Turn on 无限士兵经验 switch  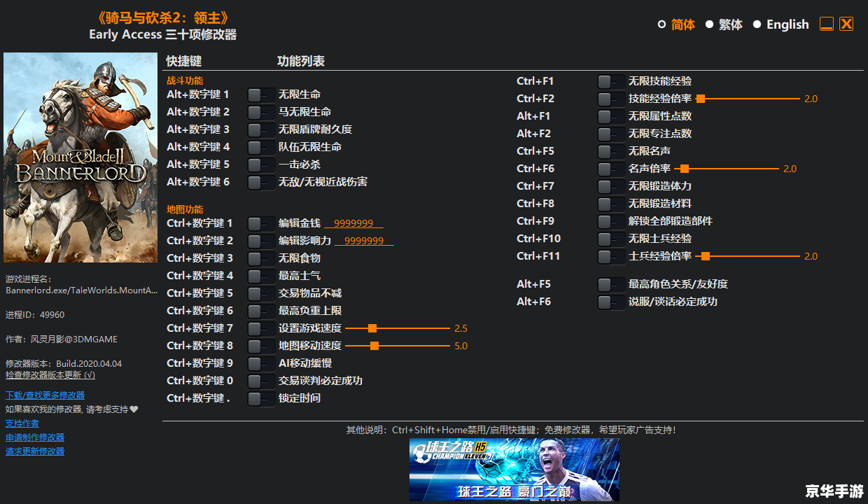click(x=611, y=239)
